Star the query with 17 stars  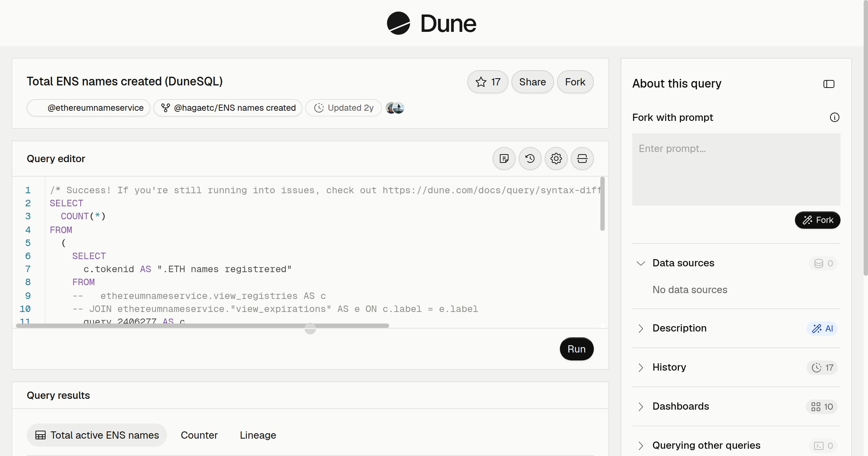tap(488, 82)
